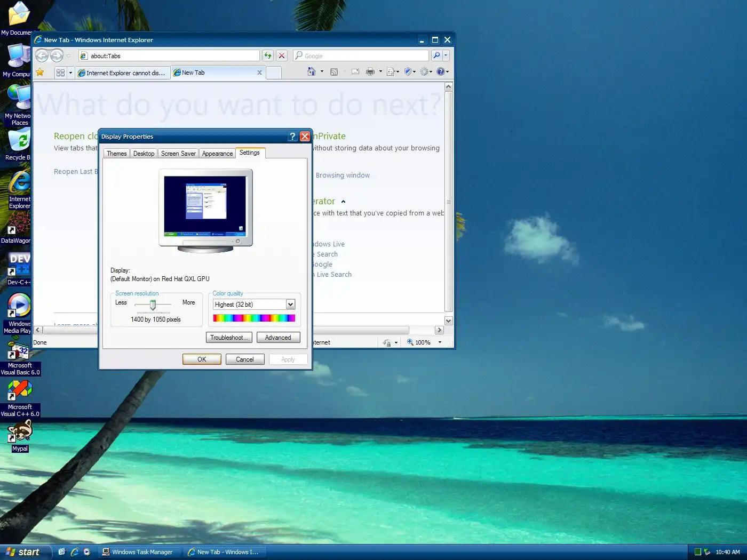The width and height of the screenshot is (747, 560).
Task: Click OK in Display Properties
Action: click(x=202, y=359)
